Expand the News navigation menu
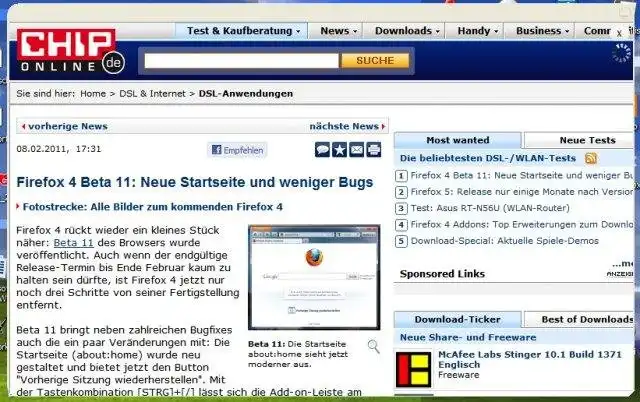The height and width of the screenshot is (402, 640). 338,31
